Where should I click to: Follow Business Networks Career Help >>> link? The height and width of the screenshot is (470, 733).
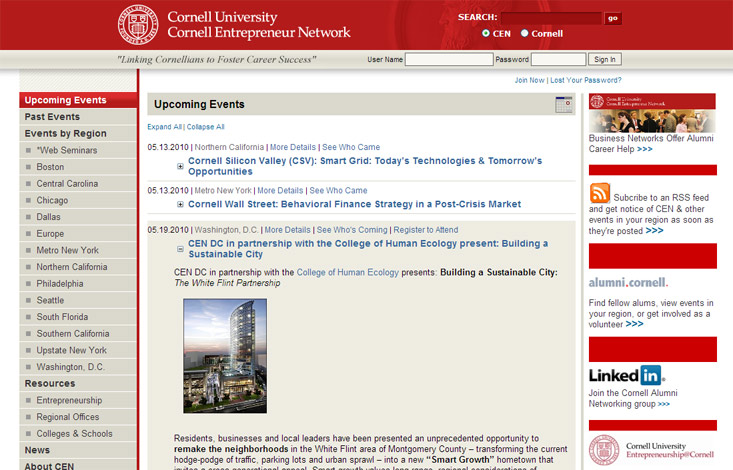click(645, 149)
